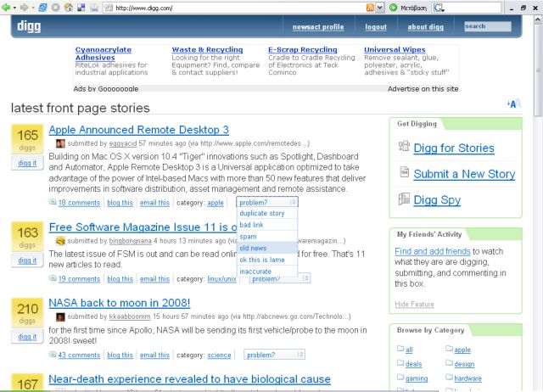Click the browser back arrow button
Screen dimensions: 543x392
click(7, 7)
